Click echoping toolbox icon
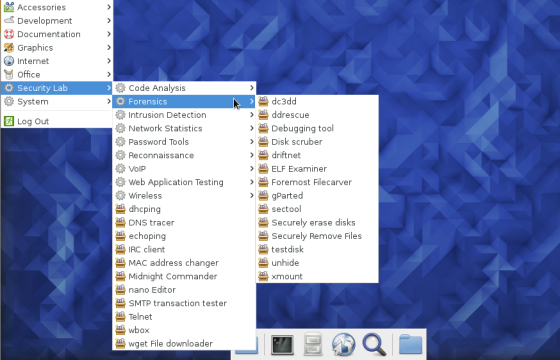This screenshot has height=360, width=560. click(x=120, y=236)
